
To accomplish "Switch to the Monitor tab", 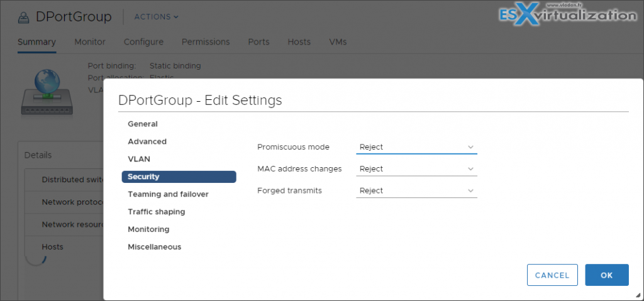I will point(90,42).
